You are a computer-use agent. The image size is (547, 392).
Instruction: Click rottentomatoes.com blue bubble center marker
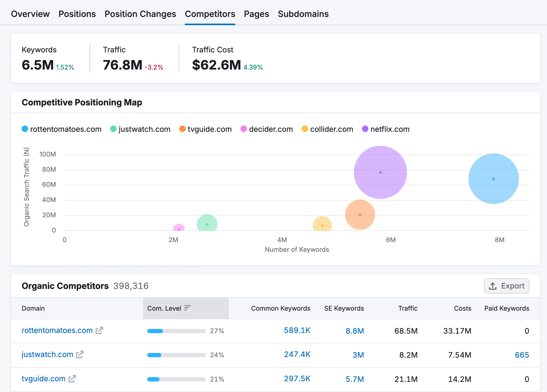tap(494, 179)
